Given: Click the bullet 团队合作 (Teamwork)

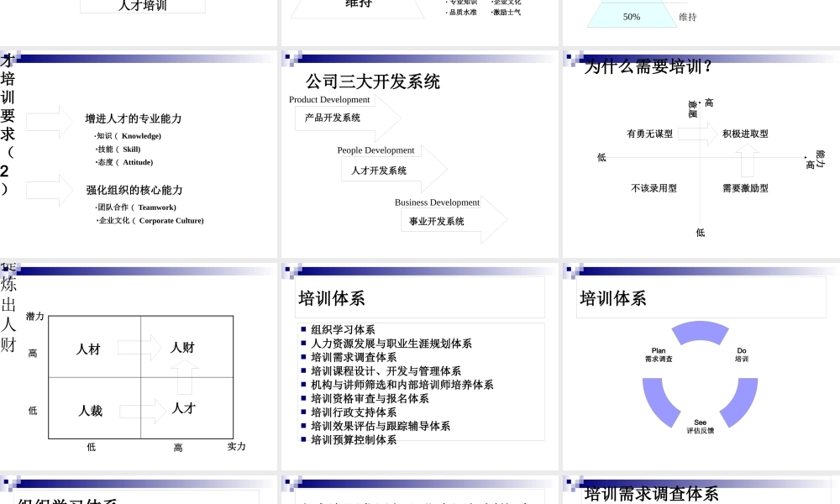Looking at the screenshot, I should [136, 207].
